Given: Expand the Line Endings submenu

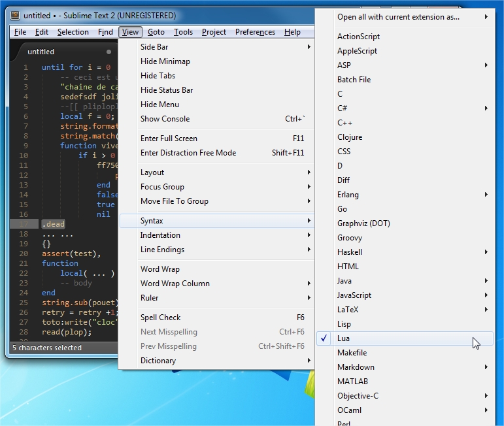Looking at the screenshot, I should [216, 250].
